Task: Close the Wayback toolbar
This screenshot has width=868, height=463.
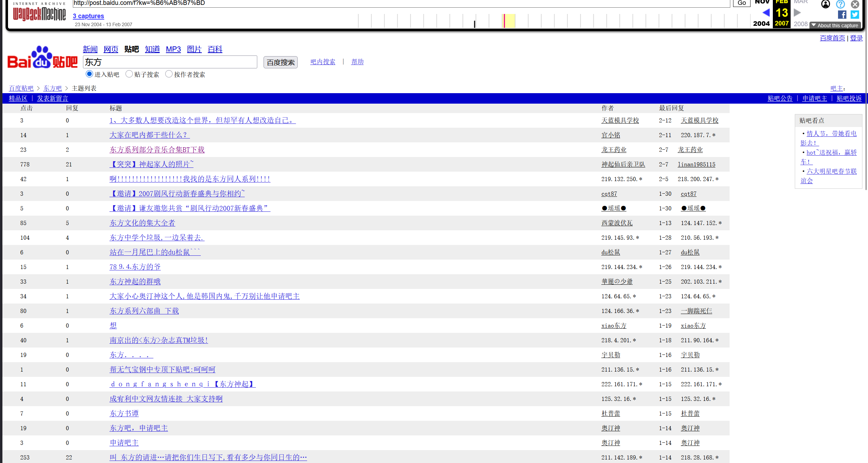Action: click(x=855, y=4)
